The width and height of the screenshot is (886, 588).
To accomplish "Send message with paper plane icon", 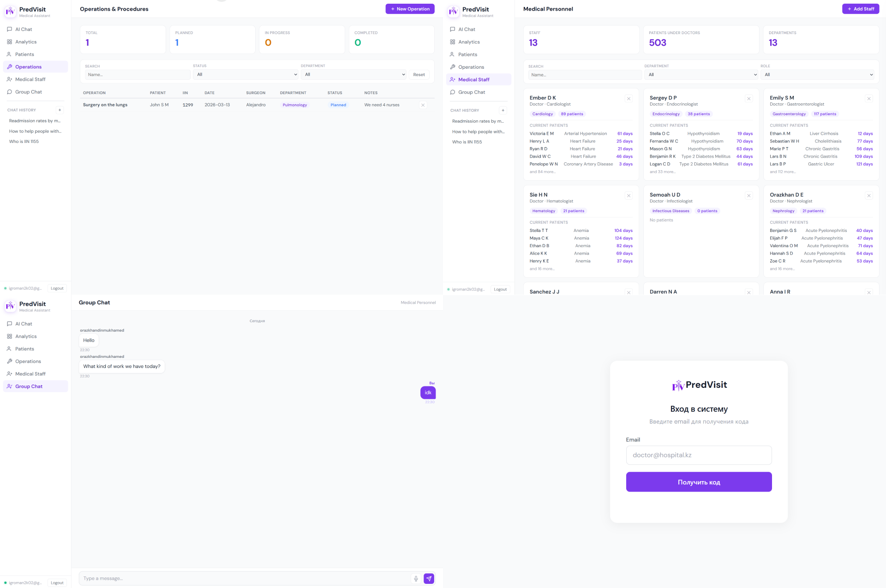I will [429, 578].
